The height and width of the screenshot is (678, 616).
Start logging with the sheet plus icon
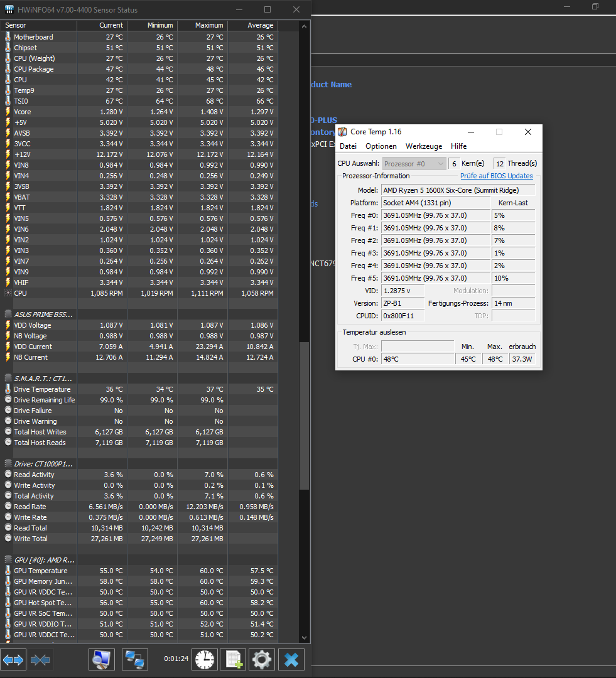coord(234,660)
